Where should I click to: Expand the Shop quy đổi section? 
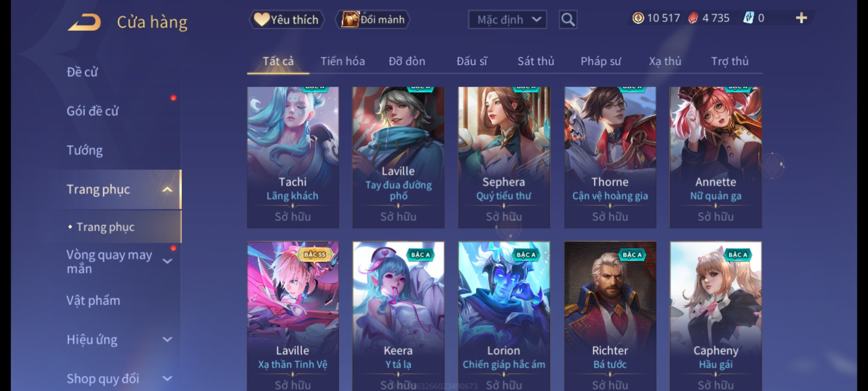(x=167, y=379)
